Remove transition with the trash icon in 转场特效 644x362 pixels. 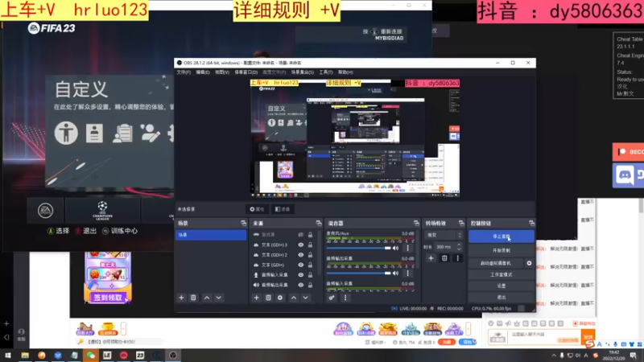[x=444, y=258]
